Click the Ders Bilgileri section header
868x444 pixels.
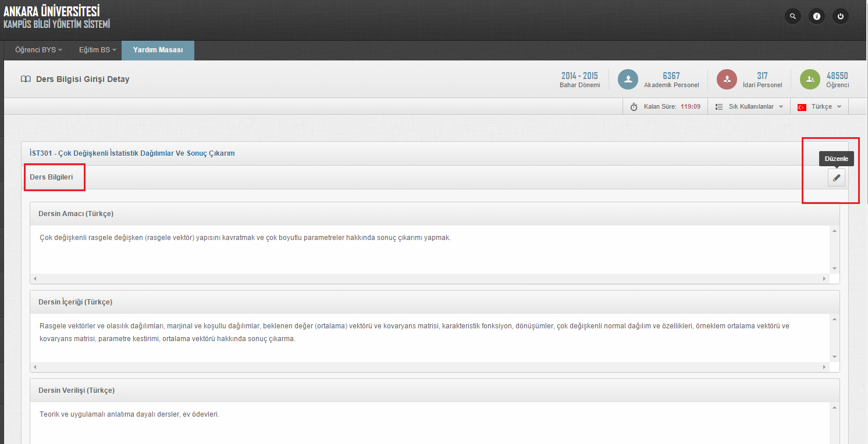point(51,177)
